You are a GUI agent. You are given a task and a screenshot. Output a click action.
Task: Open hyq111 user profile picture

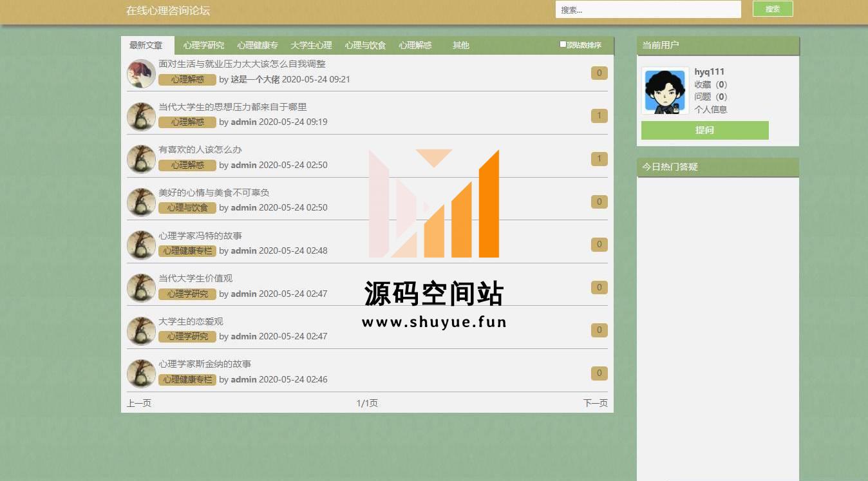665,91
